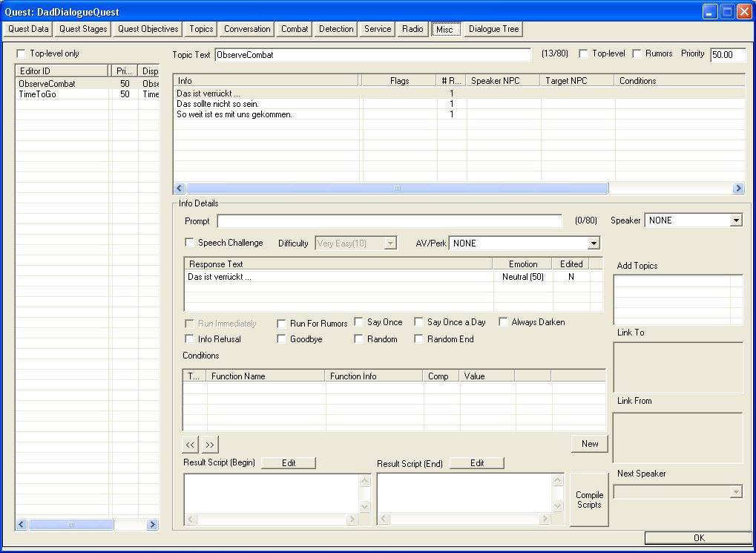Click the New button
Image resolution: width=756 pixels, height=553 pixels.
pos(590,444)
